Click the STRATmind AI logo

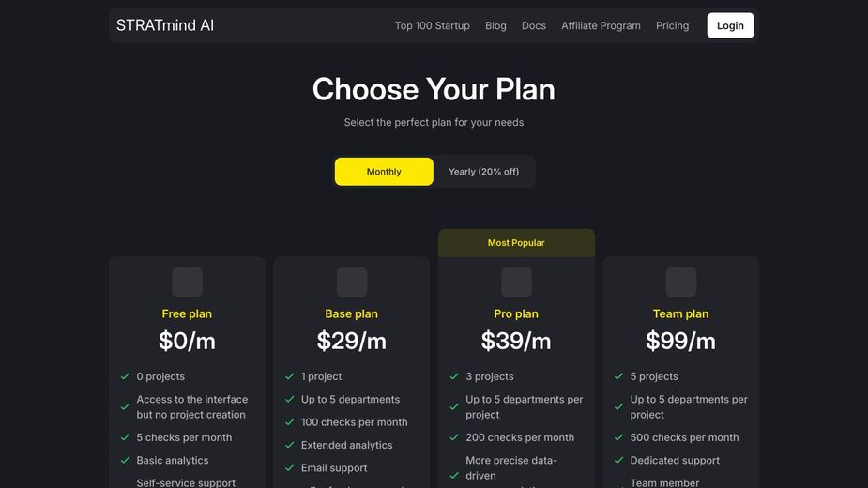click(165, 25)
